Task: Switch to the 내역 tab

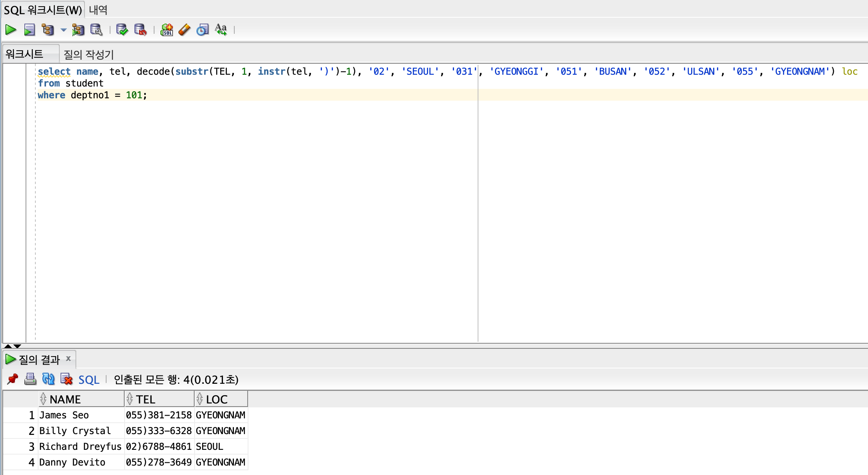Action: [x=98, y=9]
